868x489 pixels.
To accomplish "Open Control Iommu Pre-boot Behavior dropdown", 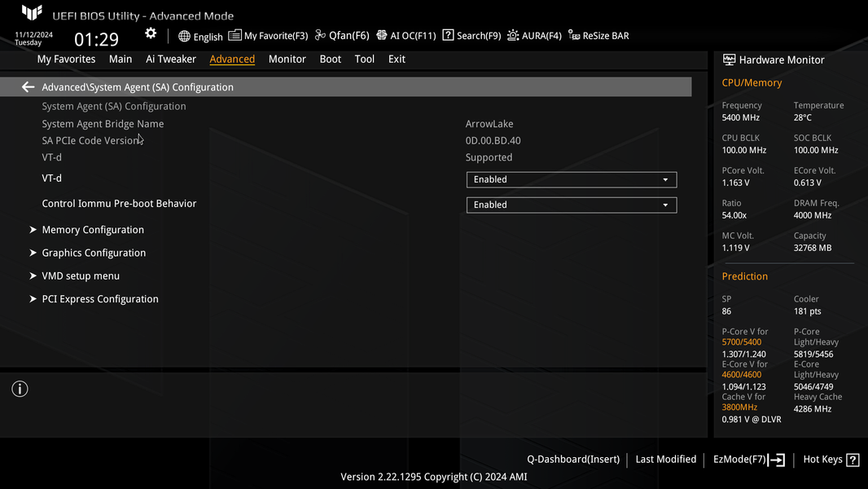I will click(572, 205).
